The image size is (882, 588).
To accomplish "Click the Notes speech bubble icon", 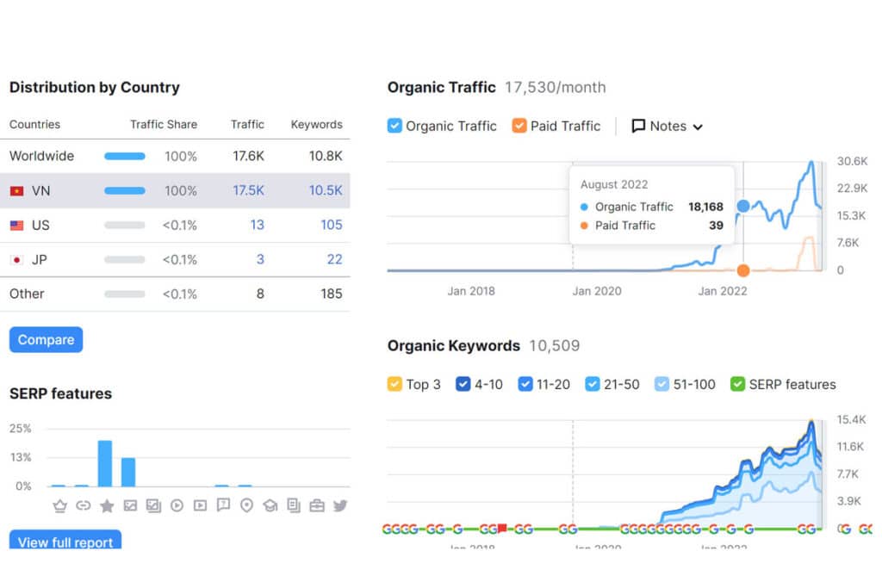I will pyautogui.click(x=638, y=126).
